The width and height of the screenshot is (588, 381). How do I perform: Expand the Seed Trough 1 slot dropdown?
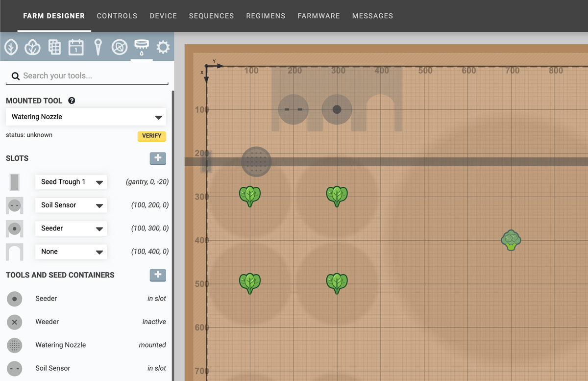[71, 182]
